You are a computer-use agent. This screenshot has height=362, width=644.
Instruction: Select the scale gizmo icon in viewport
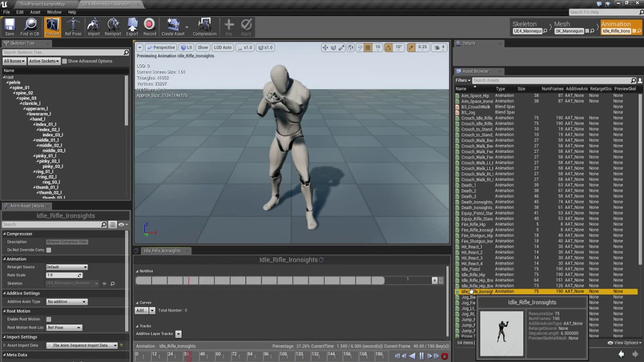coord(341,47)
